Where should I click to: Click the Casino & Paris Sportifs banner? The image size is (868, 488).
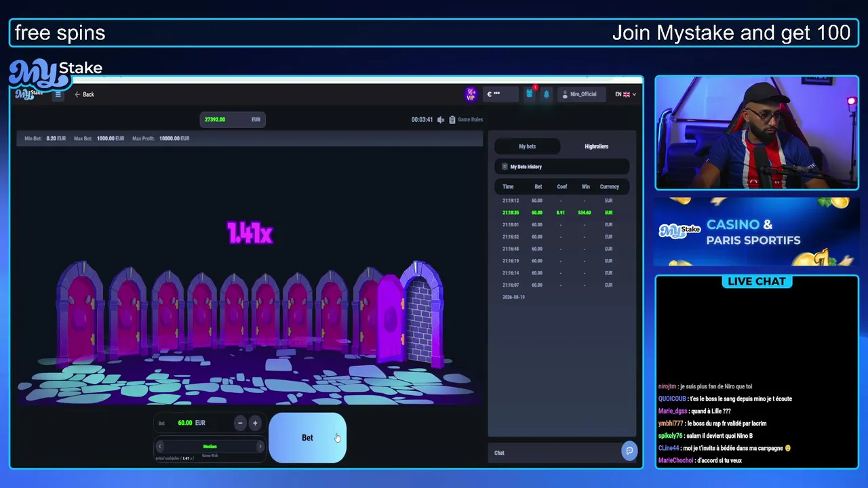point(757,232)
